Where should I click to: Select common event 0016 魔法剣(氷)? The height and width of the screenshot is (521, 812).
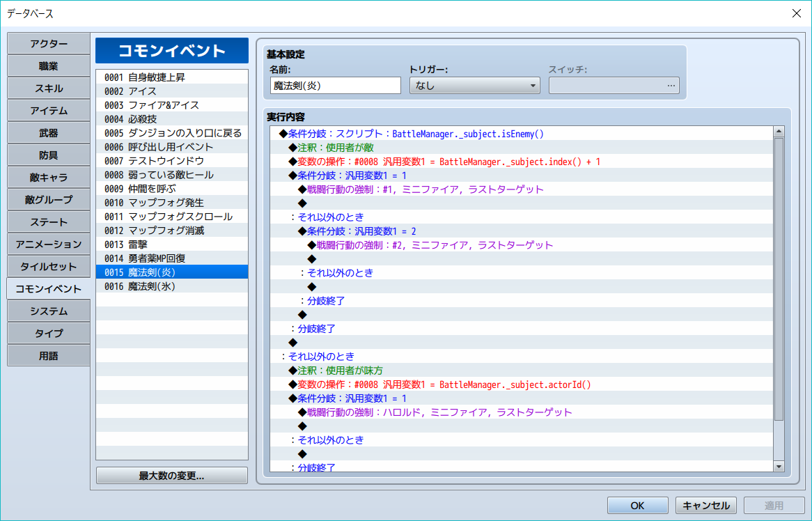[171, 286]
